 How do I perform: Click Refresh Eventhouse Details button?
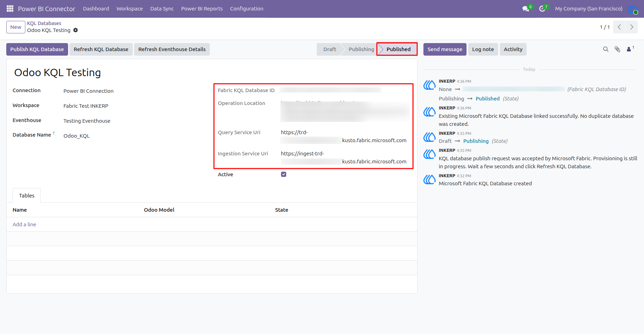click(x=172, y=49)
